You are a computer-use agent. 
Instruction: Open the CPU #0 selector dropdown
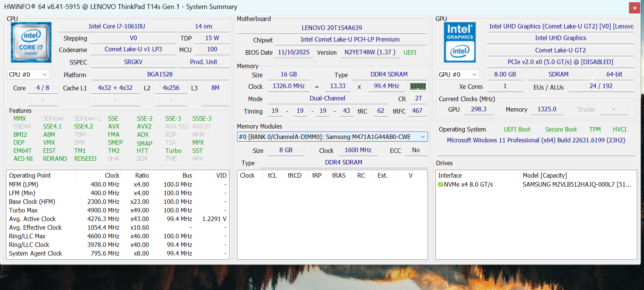tap(29, 75)
